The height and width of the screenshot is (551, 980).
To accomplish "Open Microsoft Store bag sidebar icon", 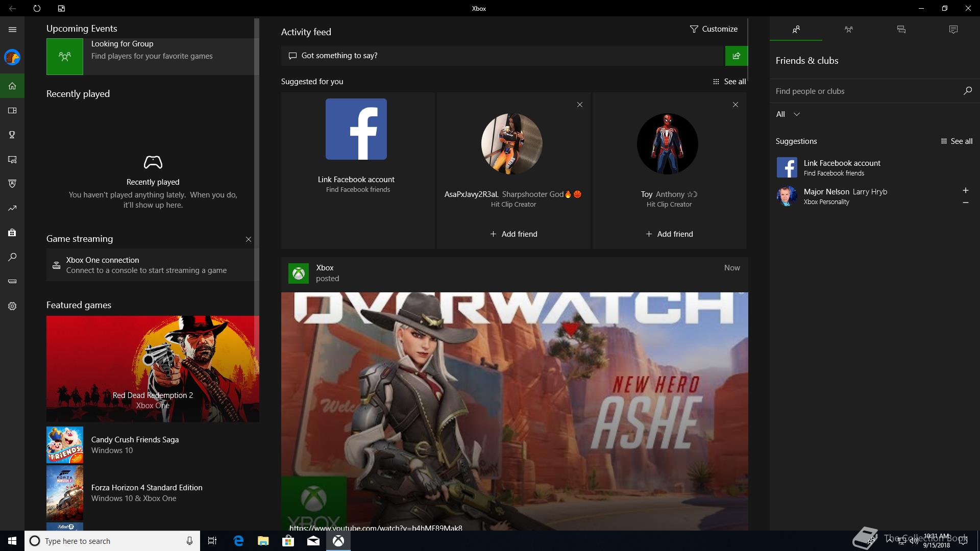I will (12, 233).
